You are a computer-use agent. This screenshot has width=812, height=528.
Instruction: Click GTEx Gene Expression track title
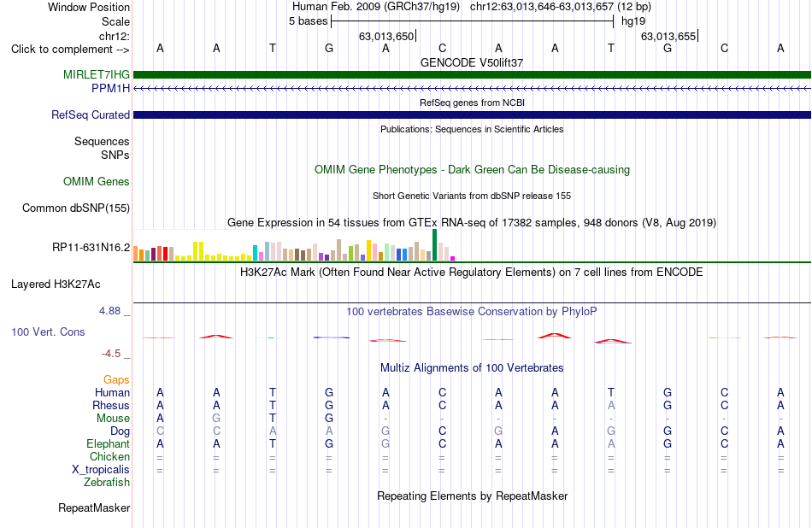(472, 223)
